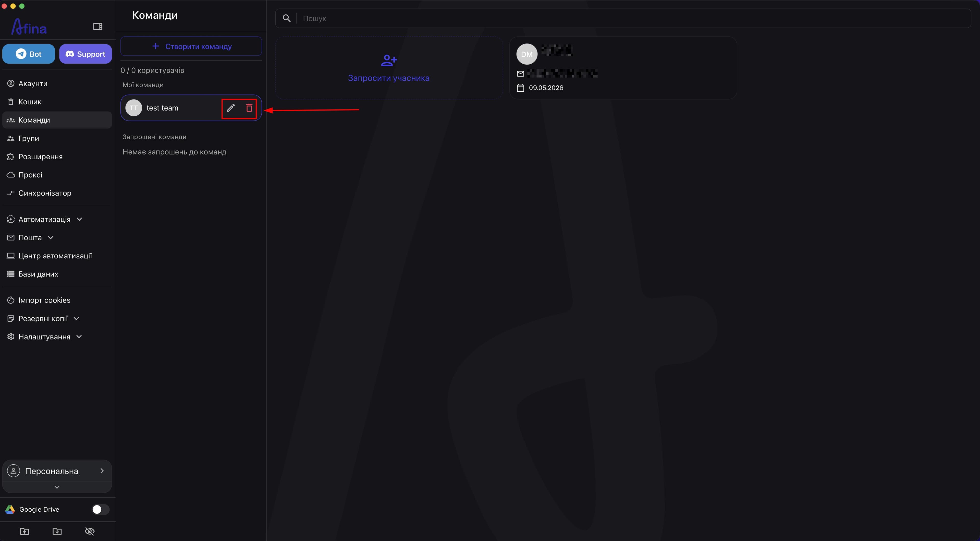Click the Імпорт cookies cookie icon
Viewport: 980px width, 541px height.
(x=11, y=300)
